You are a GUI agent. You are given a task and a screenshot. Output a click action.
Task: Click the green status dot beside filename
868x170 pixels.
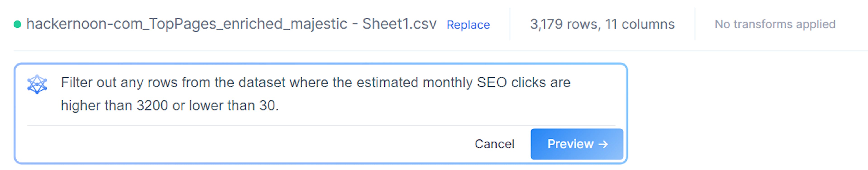18,24
